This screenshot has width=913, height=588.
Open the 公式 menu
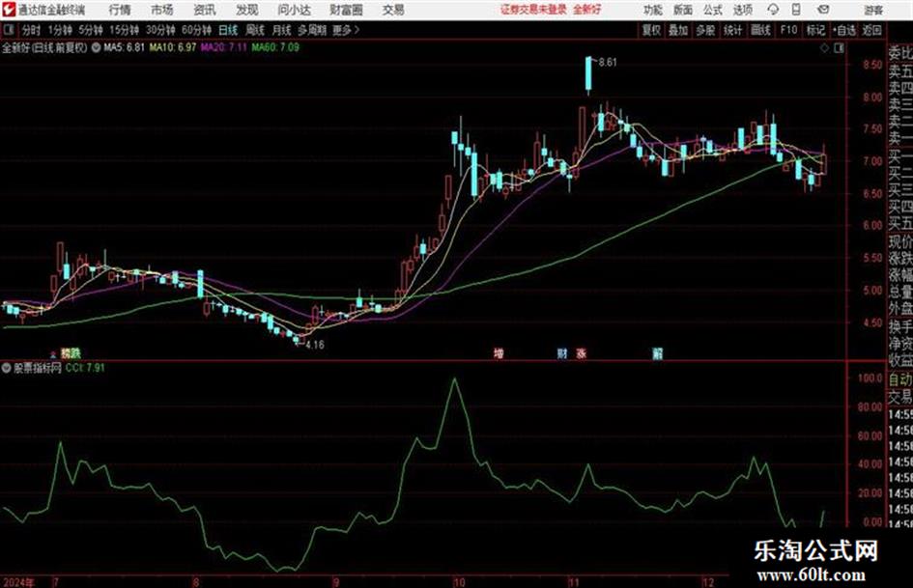click(x=713, y=10)
